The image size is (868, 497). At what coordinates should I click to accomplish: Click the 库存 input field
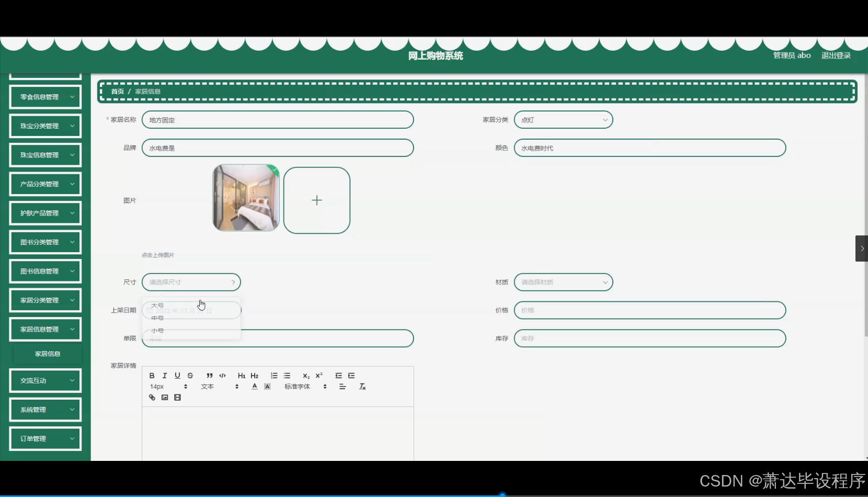(x=650, y=338)
